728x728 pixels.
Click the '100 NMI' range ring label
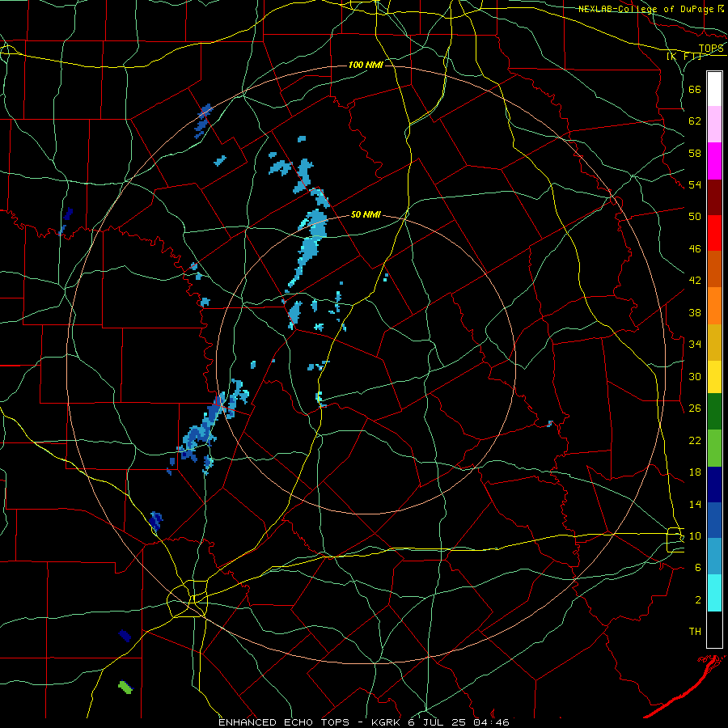tap(366, 65)
